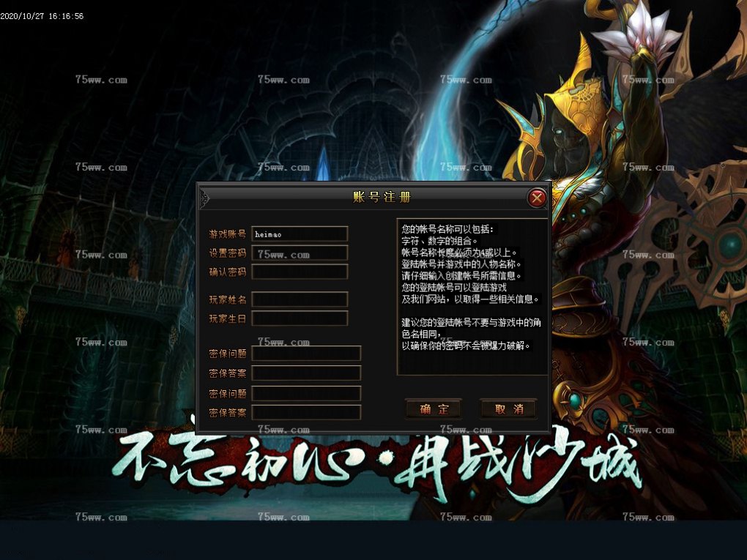Close the 账号注册 dialog with red X
The width and height of the screenshot is (747, 560).
(537, 198)
